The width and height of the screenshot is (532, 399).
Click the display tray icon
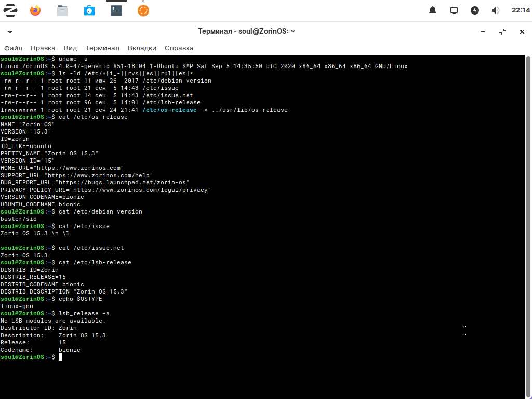pos(454,10)
